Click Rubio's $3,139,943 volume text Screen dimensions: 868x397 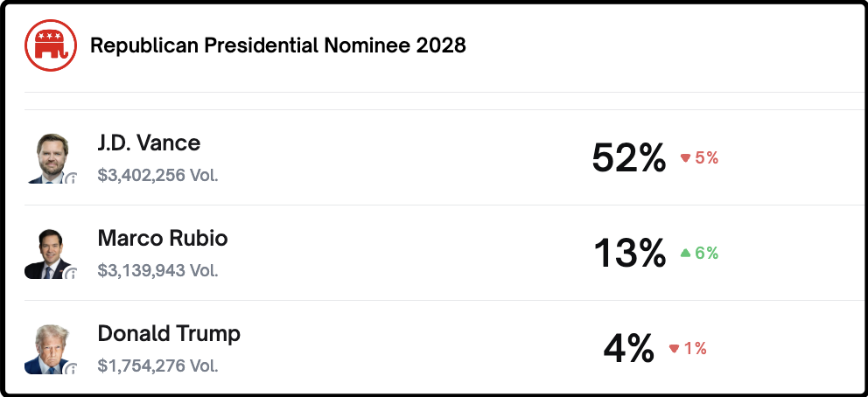[157, 270]
